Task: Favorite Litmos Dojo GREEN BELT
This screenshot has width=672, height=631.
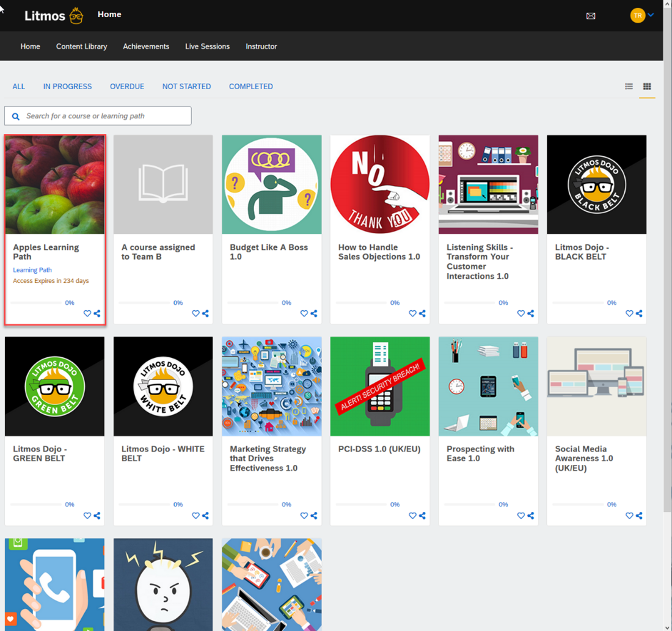Action: coord(87,516)
